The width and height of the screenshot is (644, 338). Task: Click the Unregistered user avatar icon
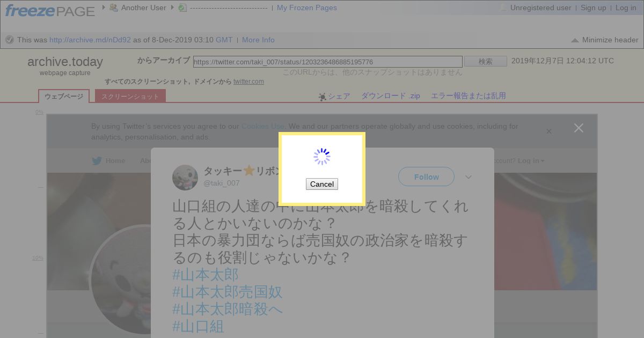click(503, 8)
